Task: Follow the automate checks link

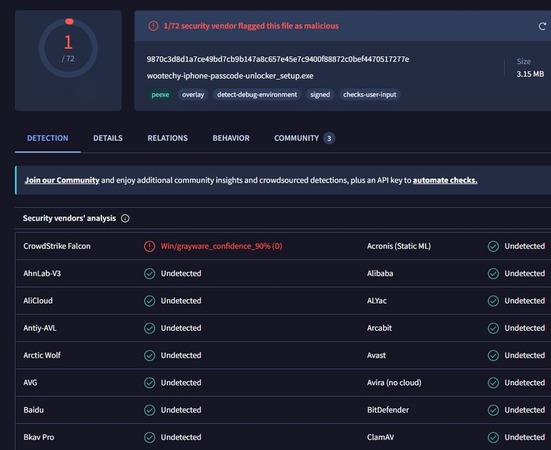Action: 445,180
